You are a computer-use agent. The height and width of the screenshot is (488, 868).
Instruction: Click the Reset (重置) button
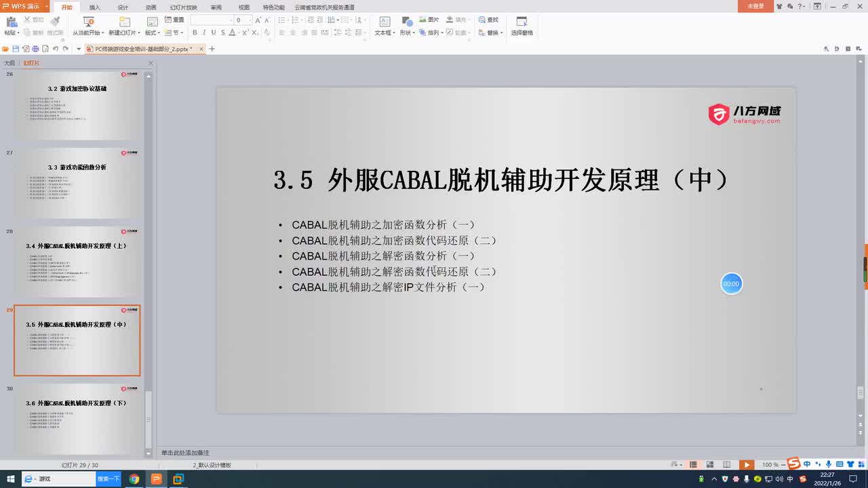[174, 20]
